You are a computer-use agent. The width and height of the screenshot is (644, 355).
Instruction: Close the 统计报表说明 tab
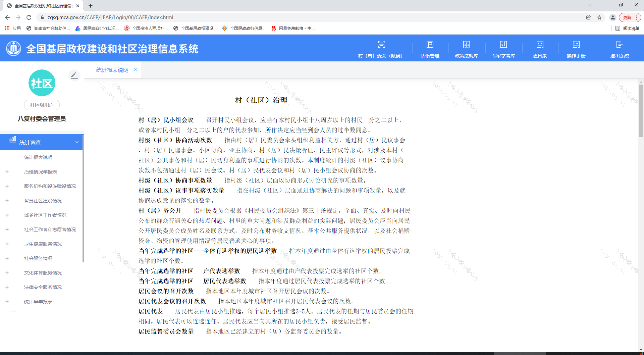136,70
